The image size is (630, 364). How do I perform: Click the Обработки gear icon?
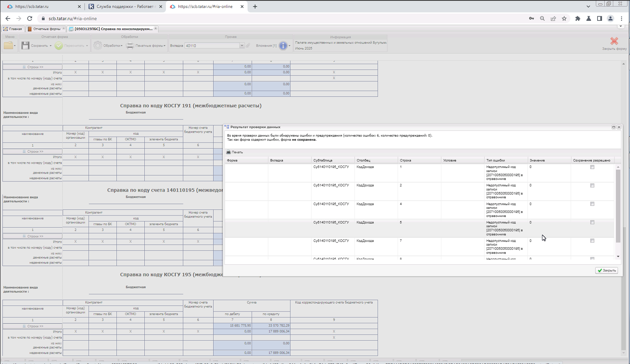pos(98,45)
